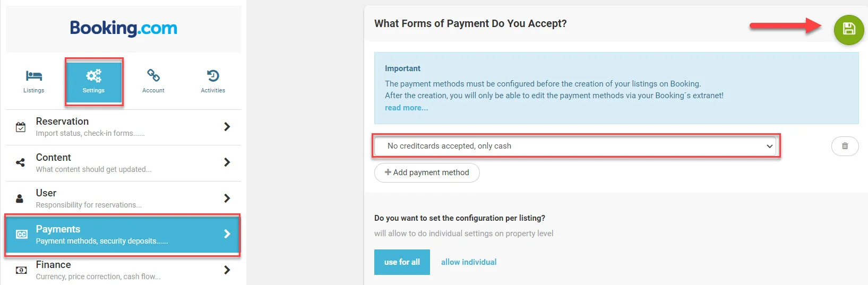
Task: Click the Reservation calendar icon
Action: click(21, 127)
